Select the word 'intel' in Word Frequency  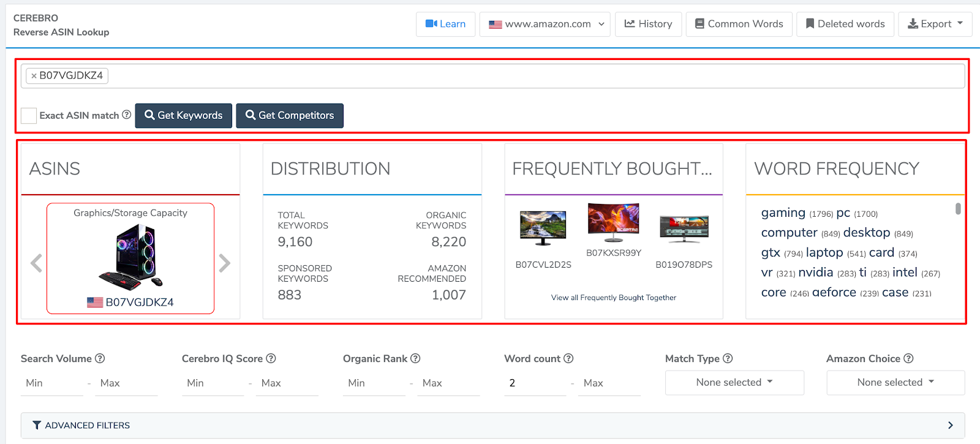click(x=905, y=273)
